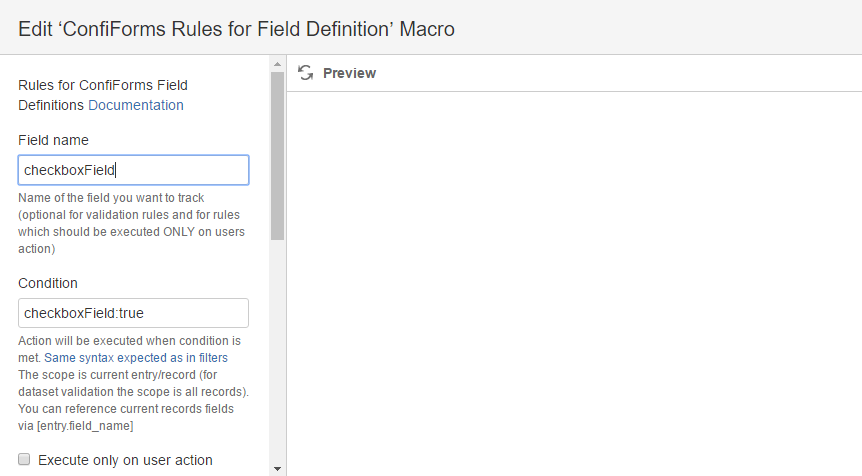Click the 'Name of the field you want to track' help text
Viewport: 862px width, 476px height.
(x=111, y=198)
